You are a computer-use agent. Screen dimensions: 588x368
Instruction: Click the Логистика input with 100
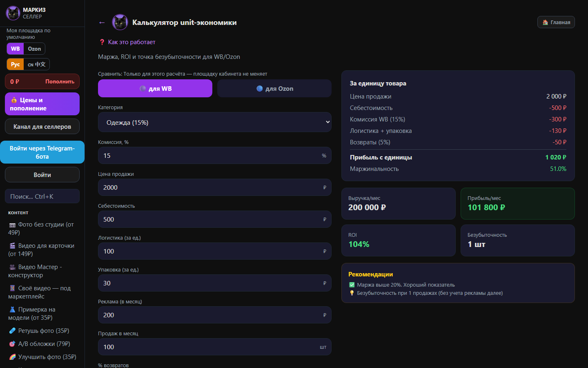coord(215,251)
